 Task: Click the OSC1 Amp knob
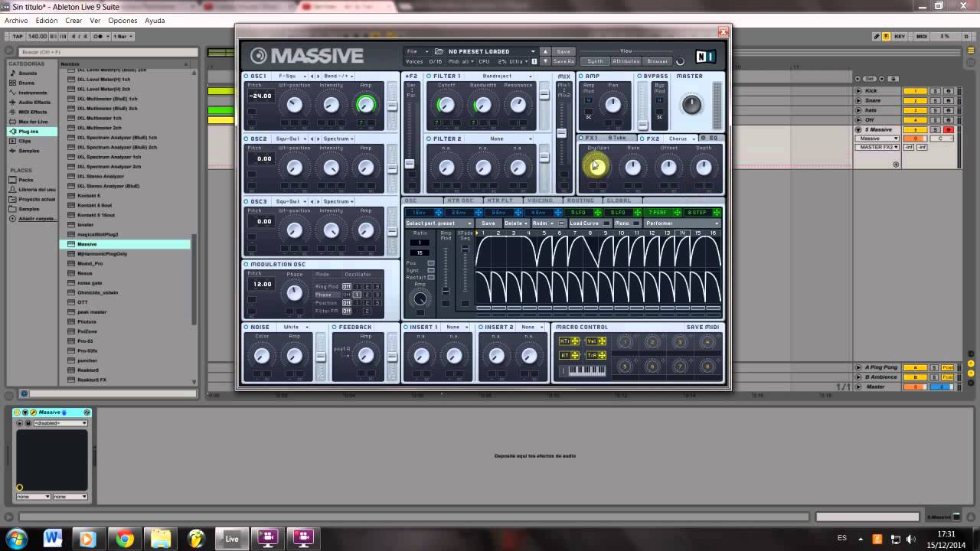pos(366,105)
